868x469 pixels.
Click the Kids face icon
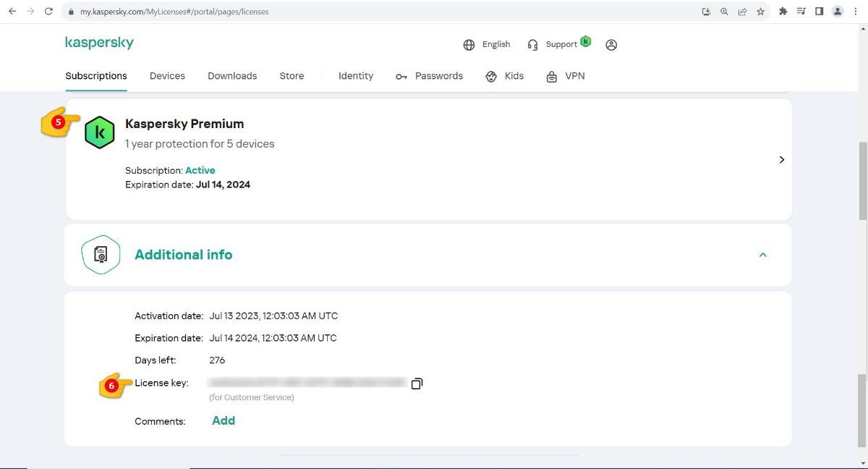point(492,76)
